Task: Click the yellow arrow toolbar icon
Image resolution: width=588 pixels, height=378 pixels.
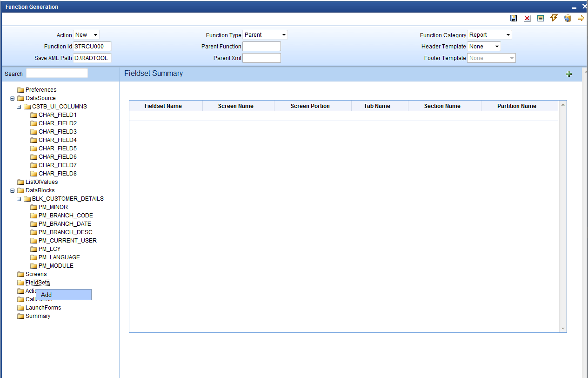Action: pos(581,18)
